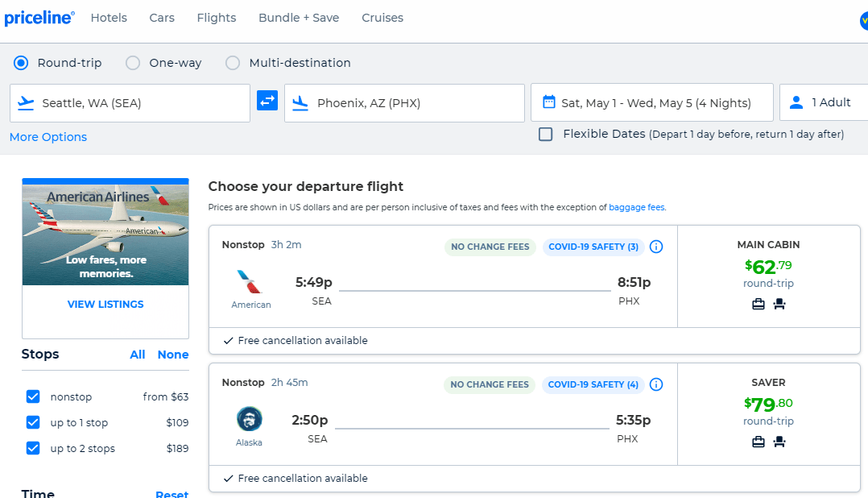Select All stops filters
The height and width of the screenshot is (498, 868).
pyautogui.click(x=137, y=355)
